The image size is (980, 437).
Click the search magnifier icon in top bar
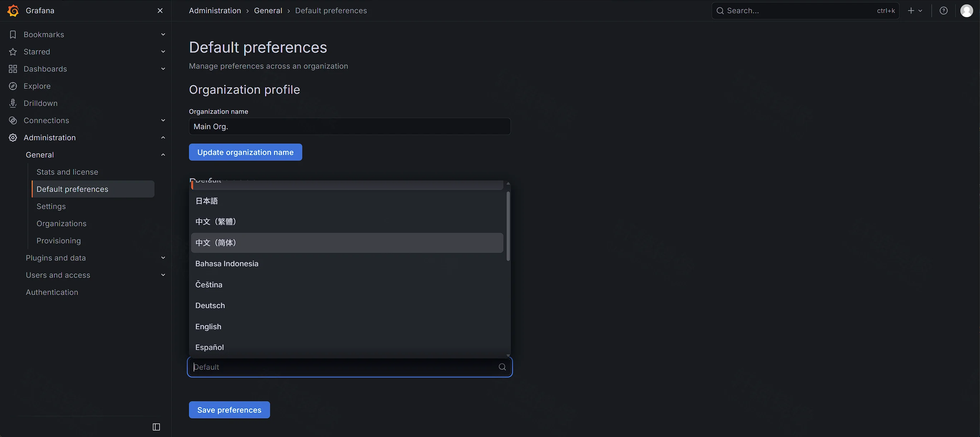(720, 11)
